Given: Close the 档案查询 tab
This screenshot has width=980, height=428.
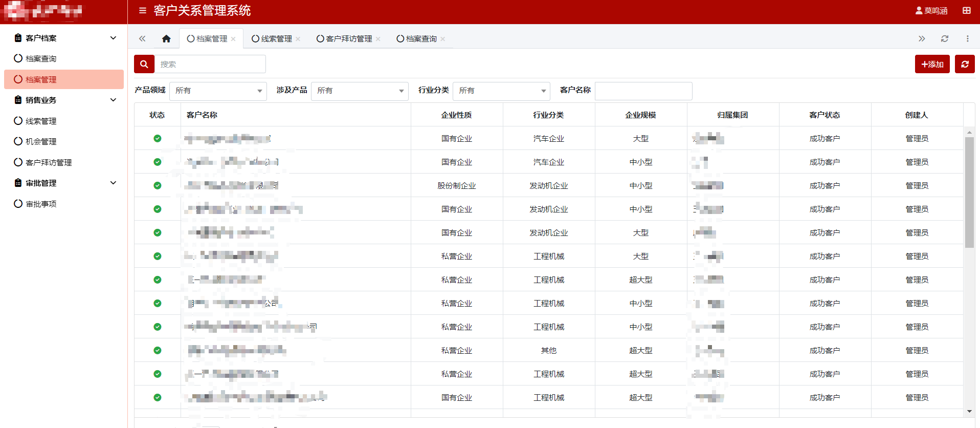Looking at the screenshot, I should [443, 39].
